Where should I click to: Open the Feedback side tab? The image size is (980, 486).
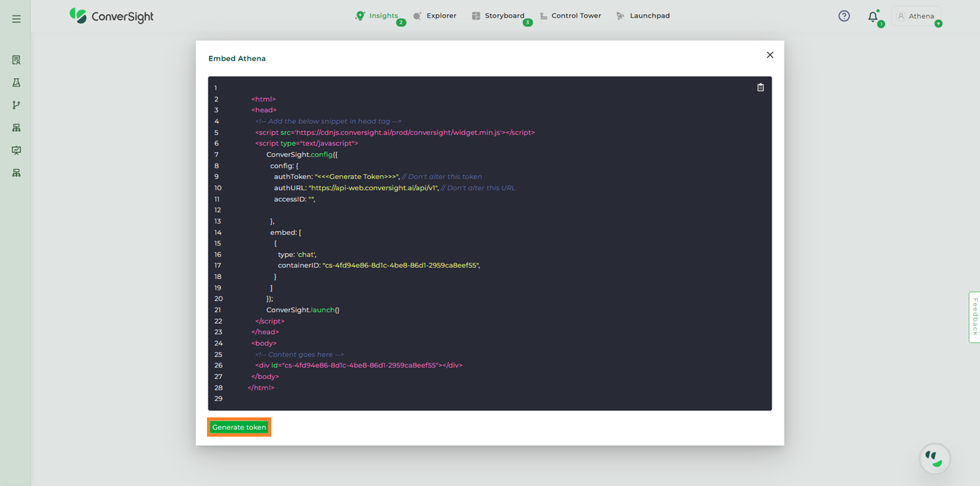tap(974, 317)
